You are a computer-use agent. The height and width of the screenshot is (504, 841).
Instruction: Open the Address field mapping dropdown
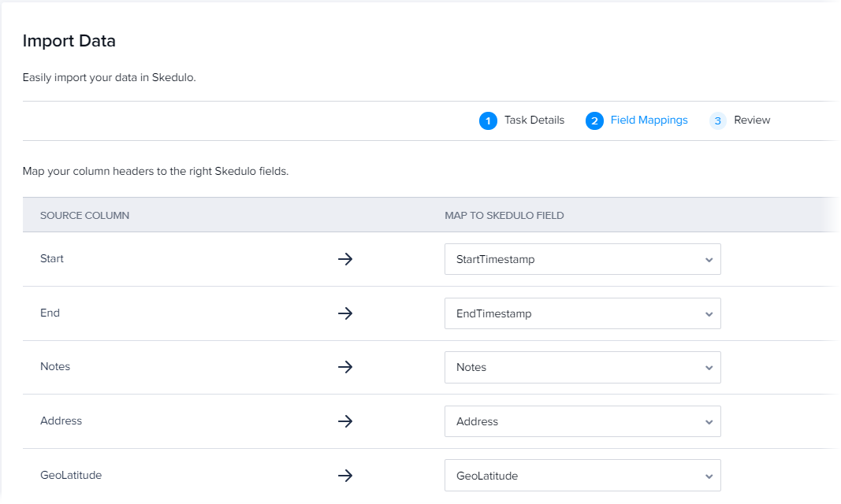pos(582,421)
